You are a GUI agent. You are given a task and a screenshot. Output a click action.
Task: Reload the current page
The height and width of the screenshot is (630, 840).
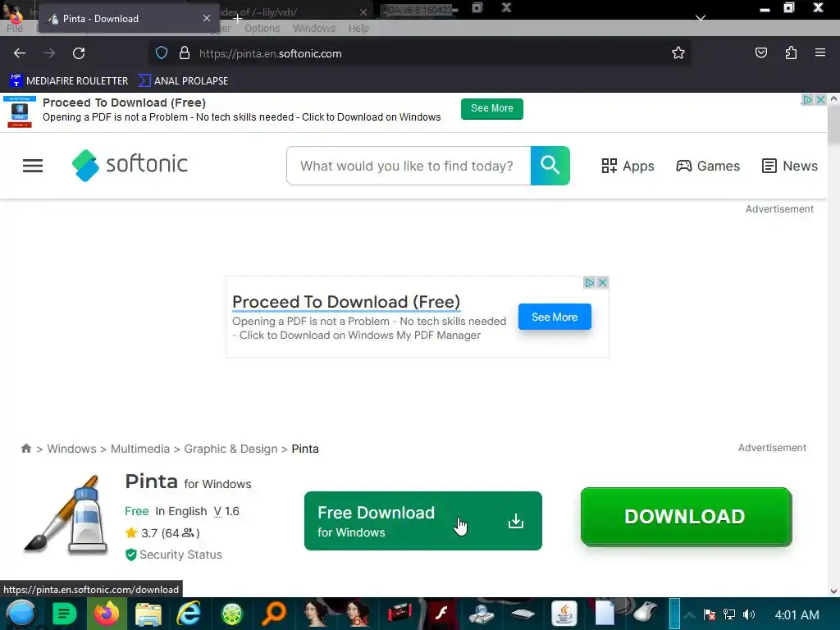79,53
